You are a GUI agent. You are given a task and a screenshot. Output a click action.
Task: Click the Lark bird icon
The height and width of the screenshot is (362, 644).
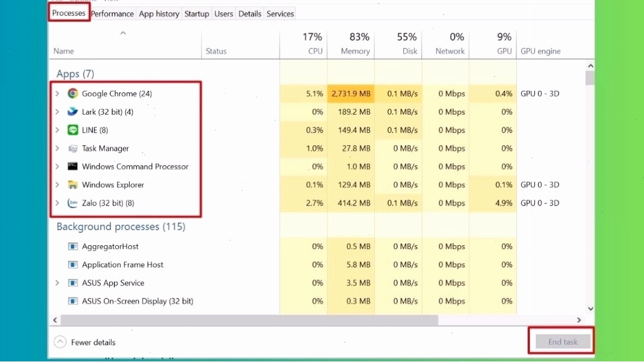[x=73, y=112]
